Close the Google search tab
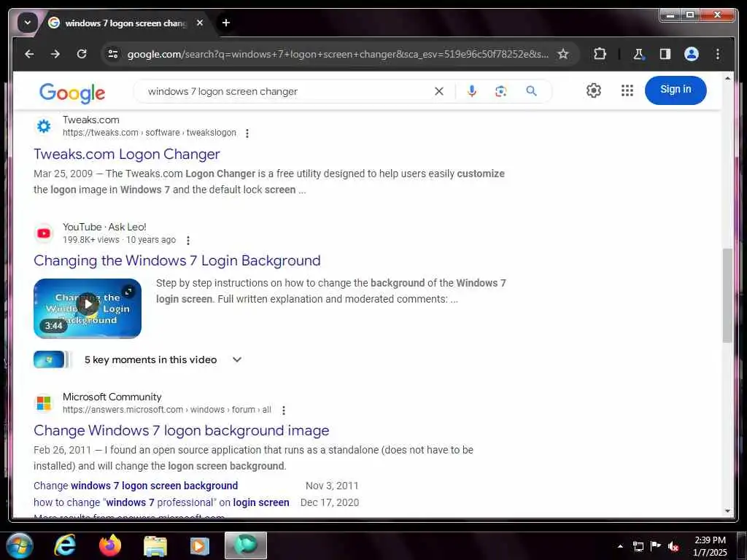This screenshot has height=560, width=747. coord(200,23)
